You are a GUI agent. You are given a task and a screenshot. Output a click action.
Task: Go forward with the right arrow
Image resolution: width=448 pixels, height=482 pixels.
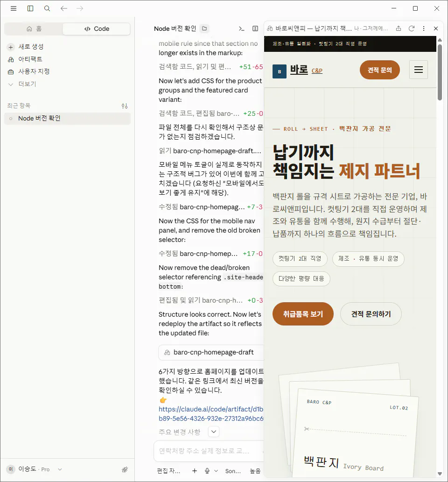pyautogui.click(x=80, y=8)
